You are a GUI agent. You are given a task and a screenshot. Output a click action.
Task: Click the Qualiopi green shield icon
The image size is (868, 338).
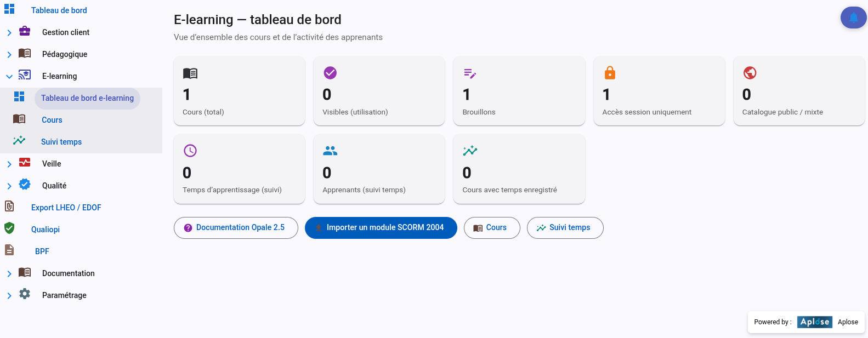click(x=9, y=228)
